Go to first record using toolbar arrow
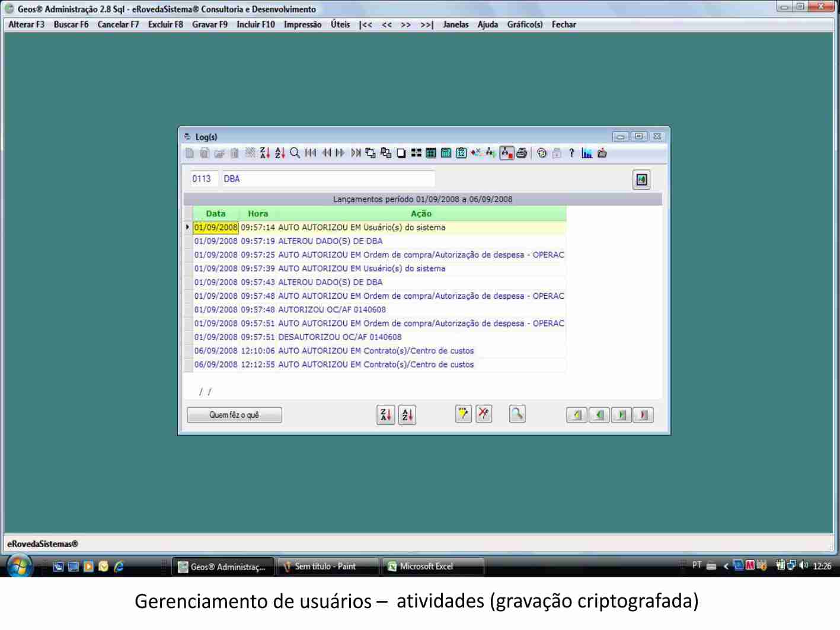This screenshot has width=840, height=630. point(311,153)
